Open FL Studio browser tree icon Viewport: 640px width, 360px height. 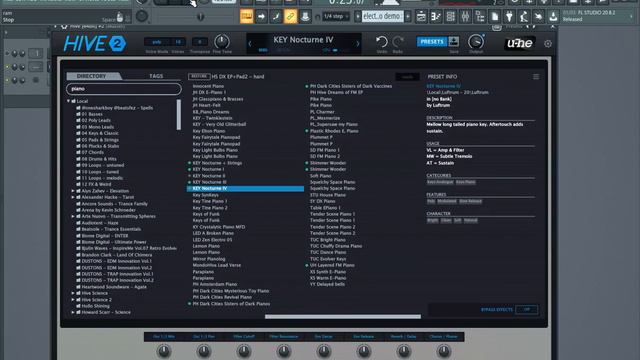[480, 17]
